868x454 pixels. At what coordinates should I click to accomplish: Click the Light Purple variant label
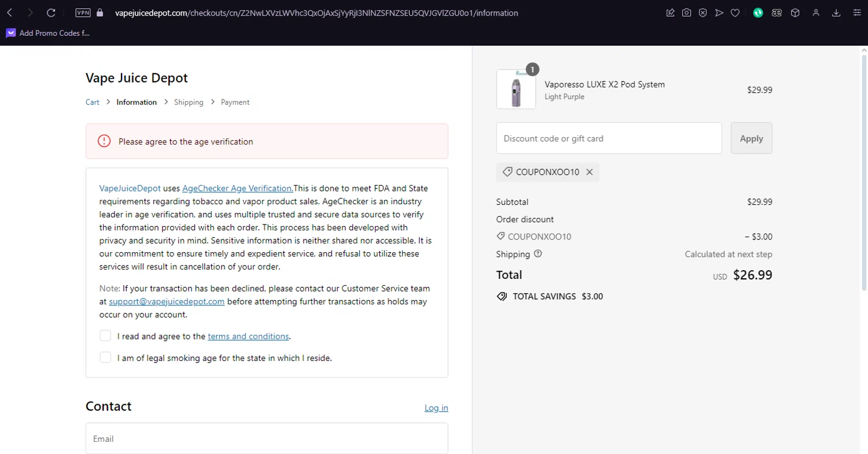coord(564,97)
